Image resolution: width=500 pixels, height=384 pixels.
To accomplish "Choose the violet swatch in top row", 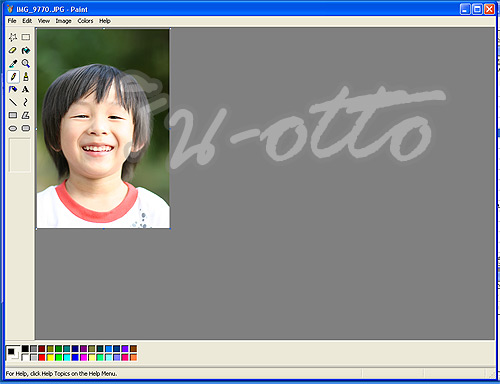I will (125, 349).
